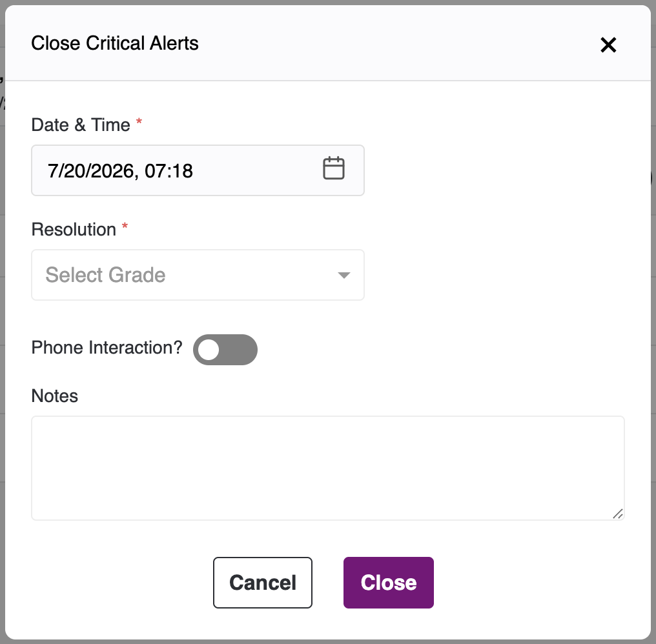Click the Notes resize handle corner

pyautogui.click(x=618, y=514)
